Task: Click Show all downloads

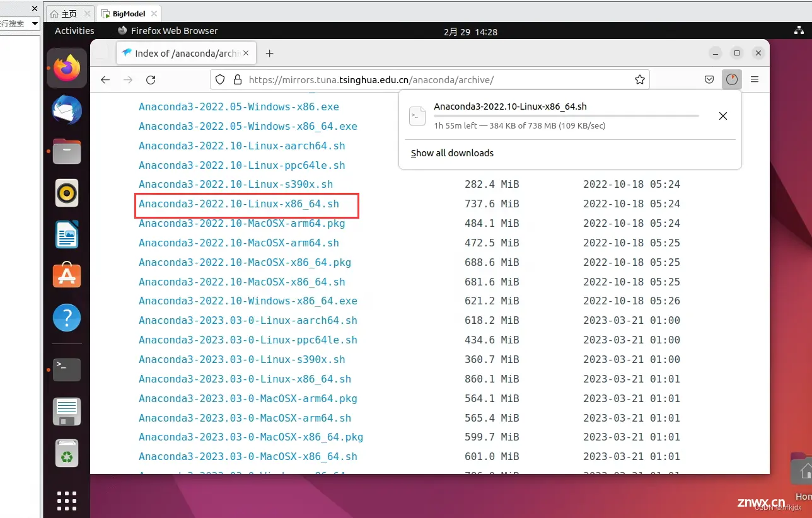Action: [452, 153]
